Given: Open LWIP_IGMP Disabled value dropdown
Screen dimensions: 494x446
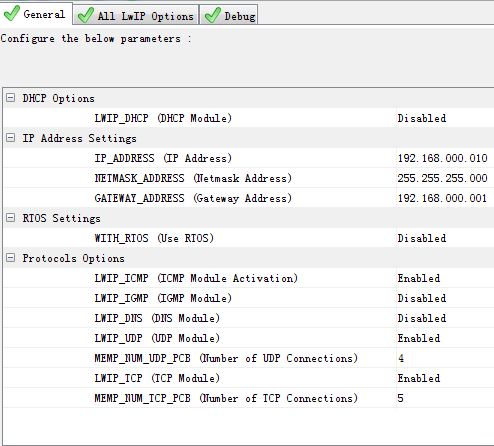Looking at the screenshot, I should click(445, 298).
